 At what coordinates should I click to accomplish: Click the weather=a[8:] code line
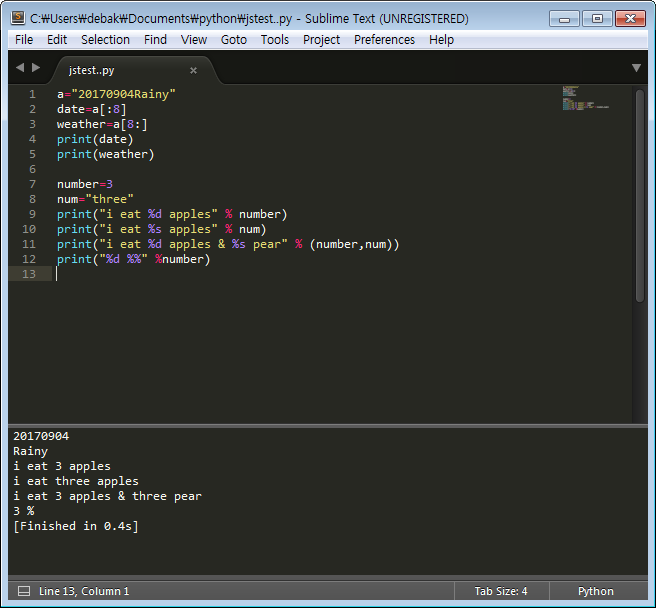[x=102, y=124]
